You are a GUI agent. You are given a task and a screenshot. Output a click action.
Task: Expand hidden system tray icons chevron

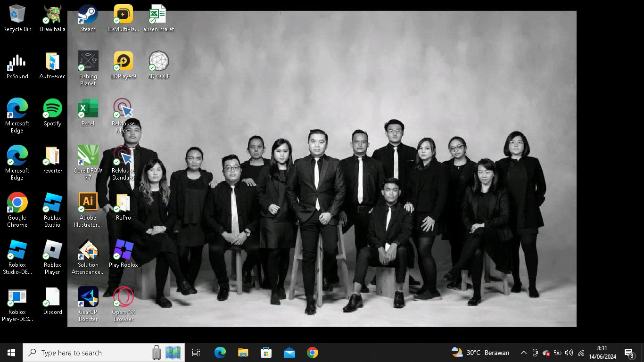click(x=523, y=353)
